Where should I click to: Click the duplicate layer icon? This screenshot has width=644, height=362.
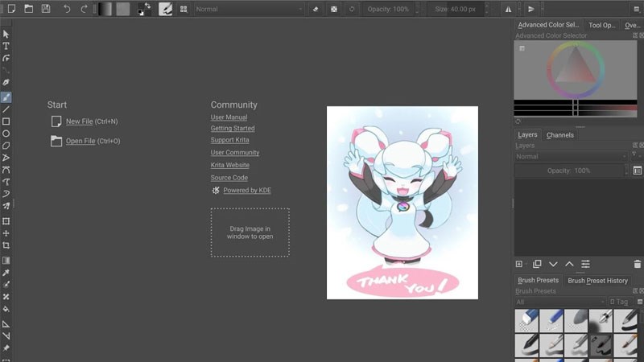pyautogui.click(x=537, y=264)
